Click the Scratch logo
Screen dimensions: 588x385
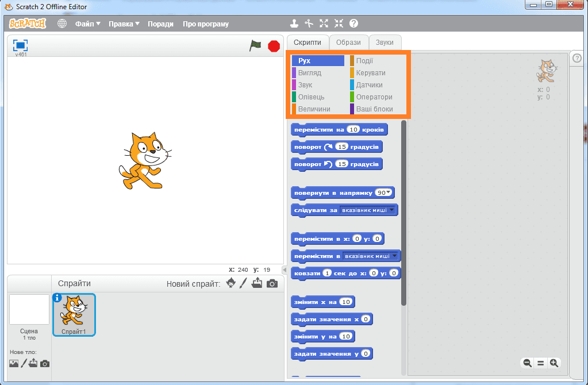click(x=28, y=24)
